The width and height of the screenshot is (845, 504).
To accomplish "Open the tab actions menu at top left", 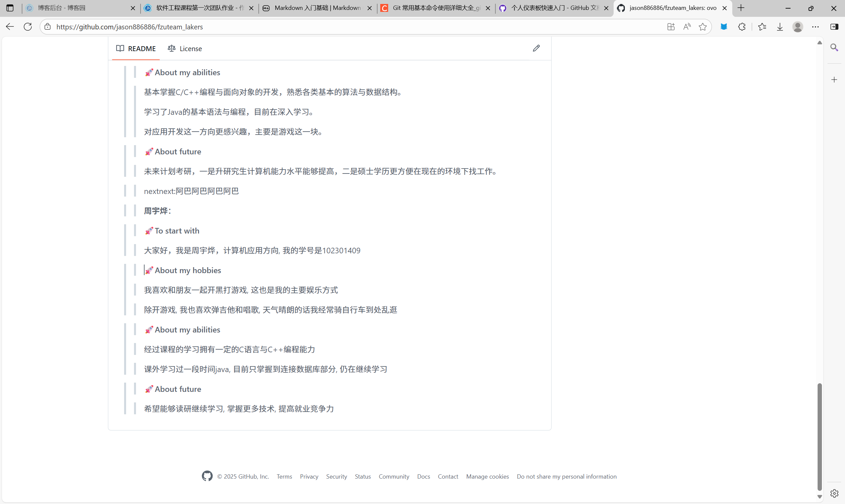I will tap(10, 8).
